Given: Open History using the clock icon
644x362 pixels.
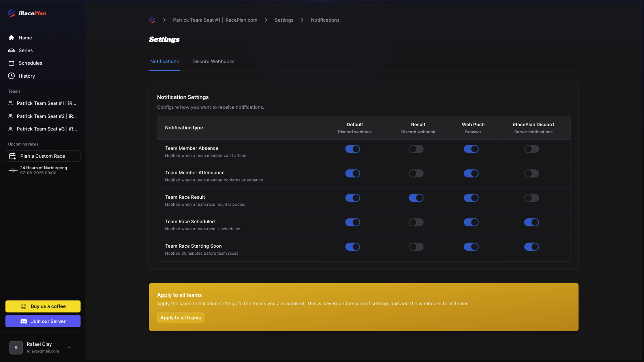Looking at the screenshot, I should 11,76.
